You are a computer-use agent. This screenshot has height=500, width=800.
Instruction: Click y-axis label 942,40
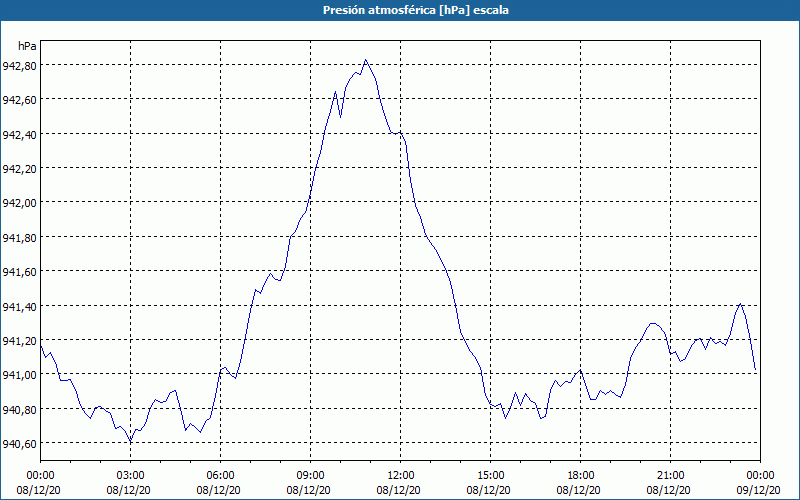click(20, 134)
